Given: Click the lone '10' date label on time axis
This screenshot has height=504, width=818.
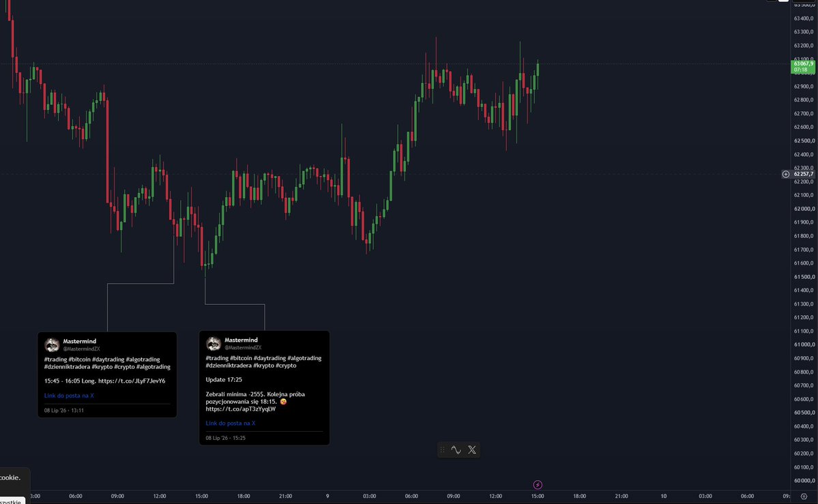Looking at the screenshot, I should click(x=664, y=496).
